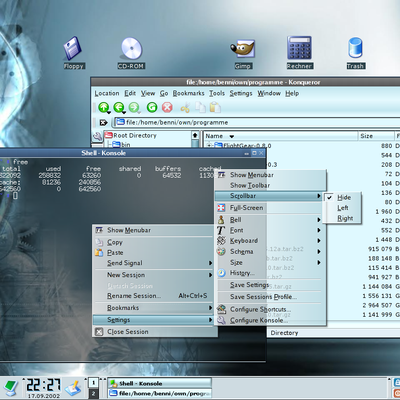400x400 pixels.
Task: Launch Gimp from the desktop
Action: pyautogui.click(x=243, y=49)
